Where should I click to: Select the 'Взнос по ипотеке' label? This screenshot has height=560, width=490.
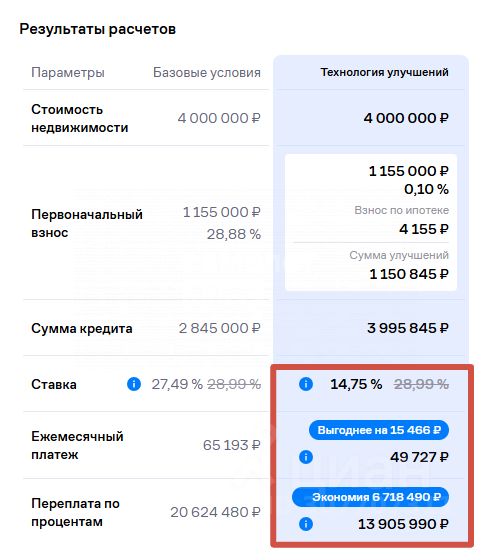pyautogui.click(x=401, y=210)
